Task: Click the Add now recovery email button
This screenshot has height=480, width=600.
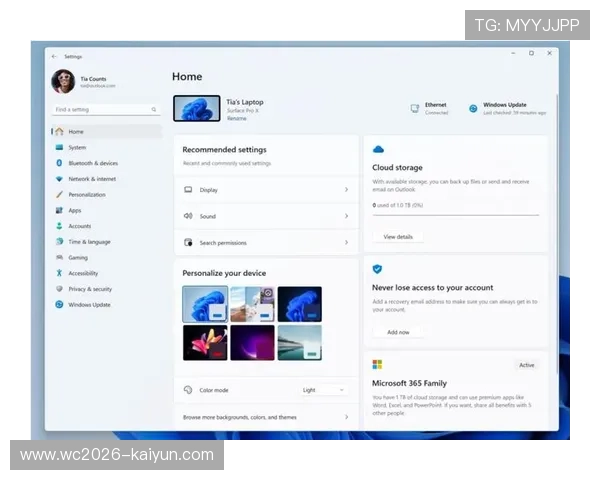Action: 398,332
